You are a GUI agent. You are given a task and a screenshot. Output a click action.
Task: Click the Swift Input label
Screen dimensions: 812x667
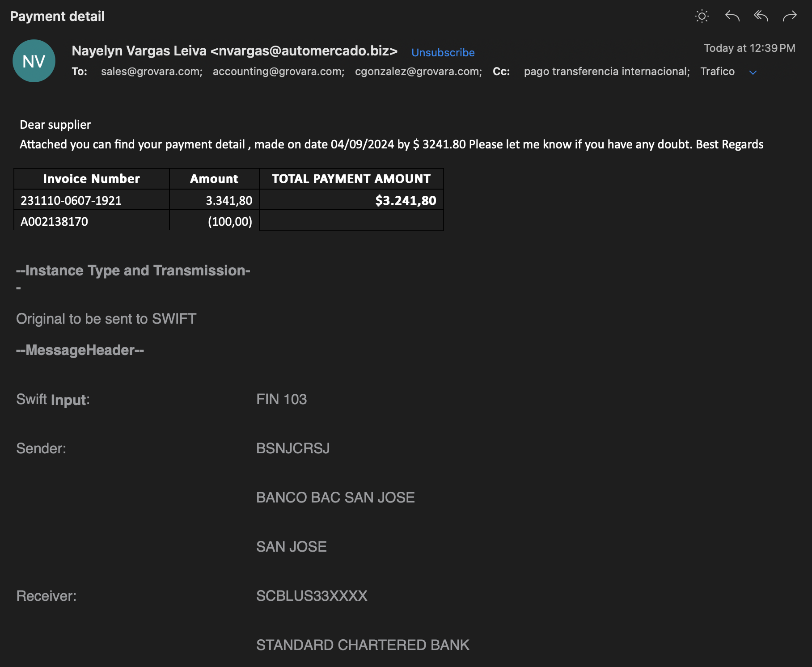[53, 400]
